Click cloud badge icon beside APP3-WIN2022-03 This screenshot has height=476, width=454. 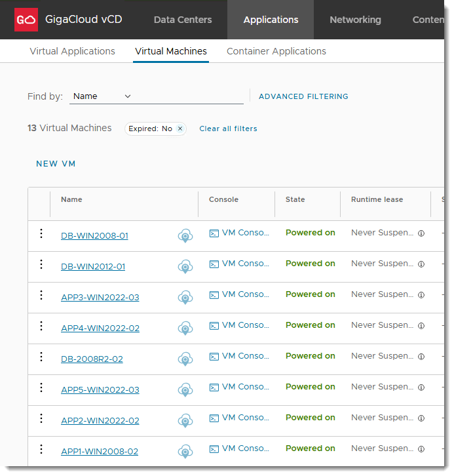pos(185,297)
